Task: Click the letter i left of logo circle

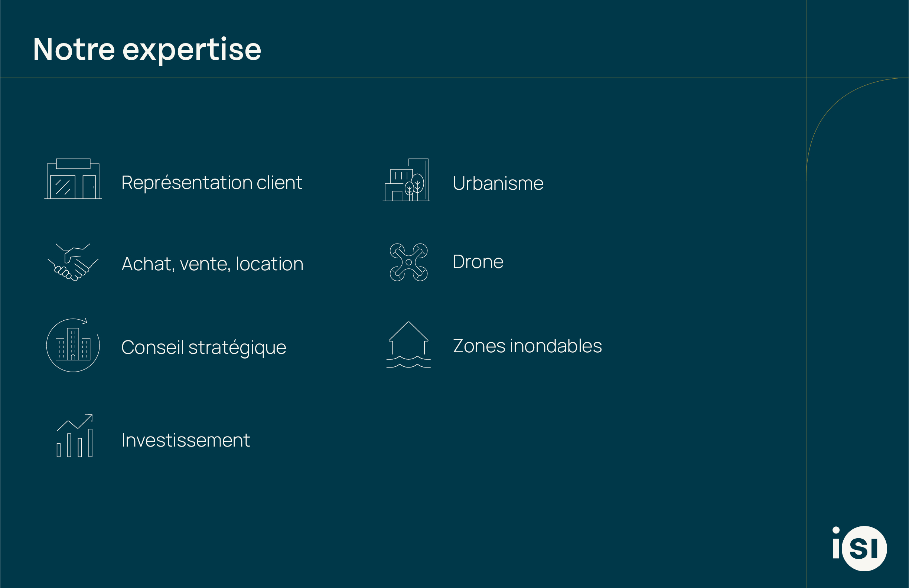Action: tap(836, 544)
